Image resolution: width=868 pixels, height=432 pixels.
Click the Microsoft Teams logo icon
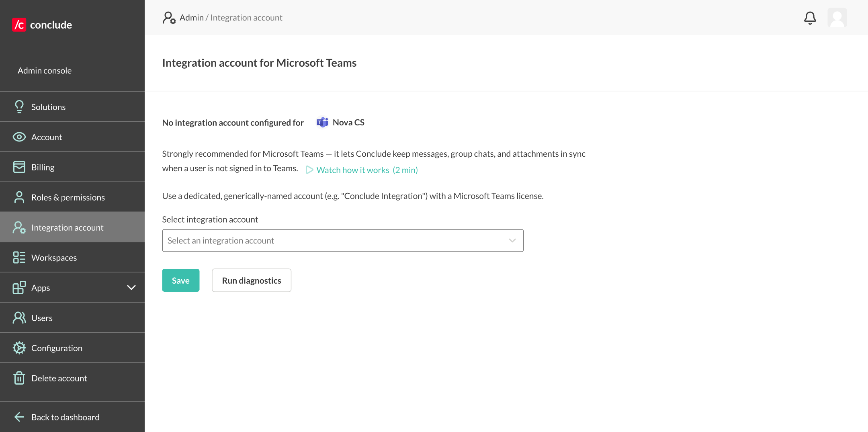point(322,122)
